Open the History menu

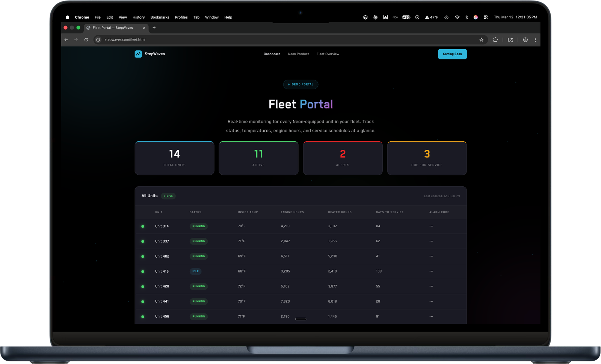pyautogui.click(x=138, y=17)
